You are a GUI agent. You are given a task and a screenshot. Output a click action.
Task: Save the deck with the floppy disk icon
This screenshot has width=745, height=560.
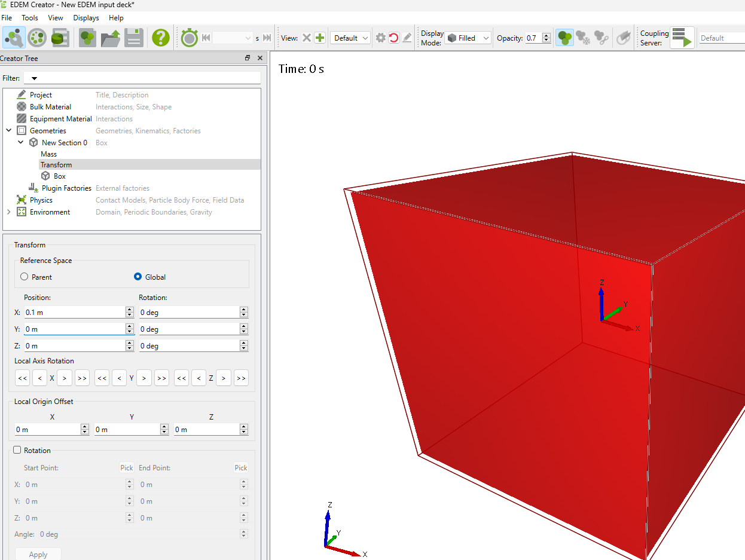point(133,38)
